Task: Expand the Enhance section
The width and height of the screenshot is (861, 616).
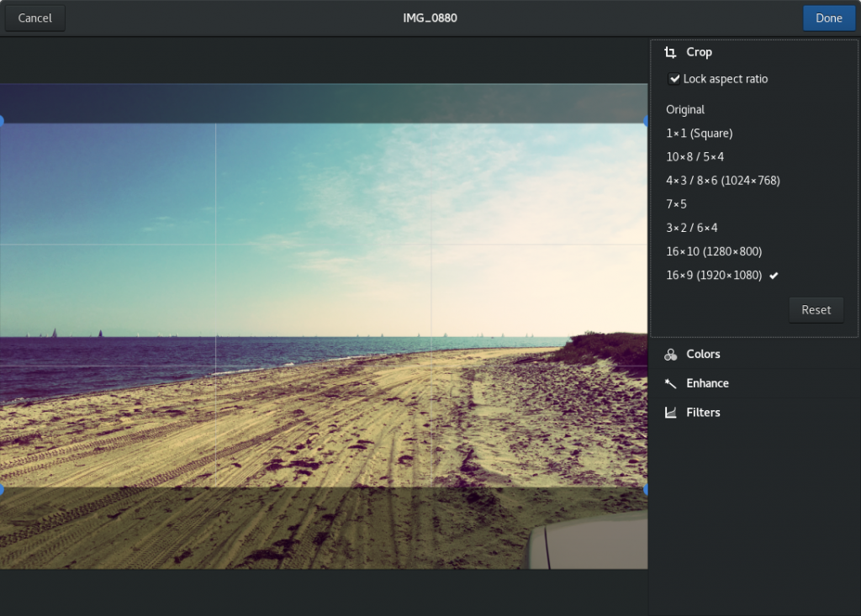Action: [707, 383]
